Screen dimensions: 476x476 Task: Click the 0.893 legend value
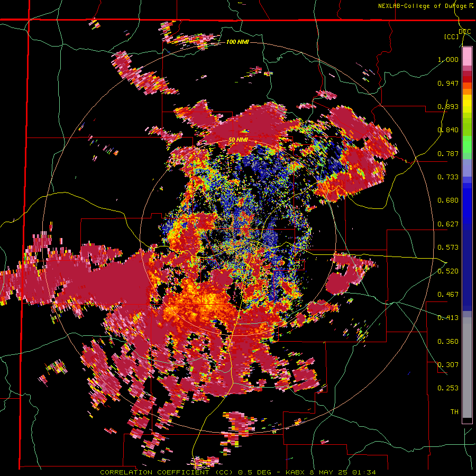(448, 106)
